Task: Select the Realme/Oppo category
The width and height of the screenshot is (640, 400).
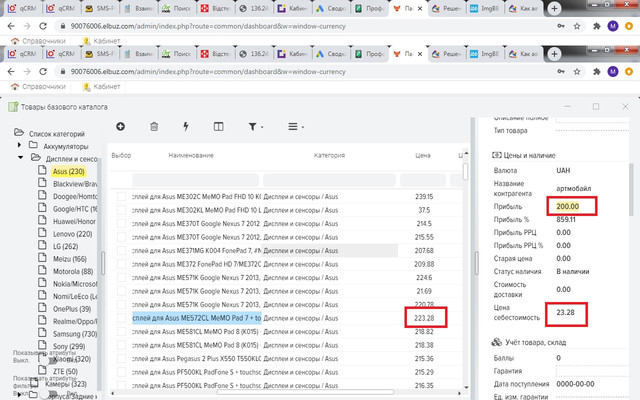Action: [x=75, y=321]
